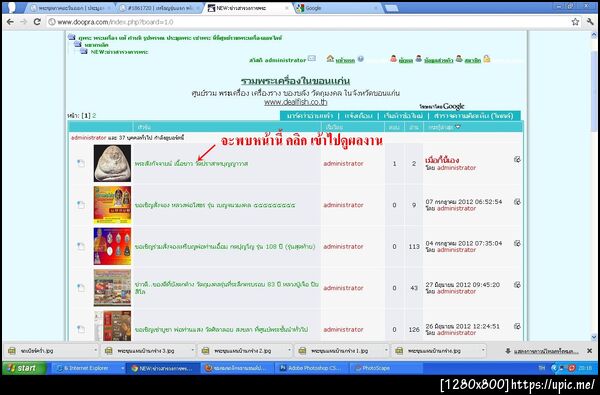The height and width of the screenshot is (395, 600).
Task: Click the first item in the teal action bar
Action: pos(310,116)
